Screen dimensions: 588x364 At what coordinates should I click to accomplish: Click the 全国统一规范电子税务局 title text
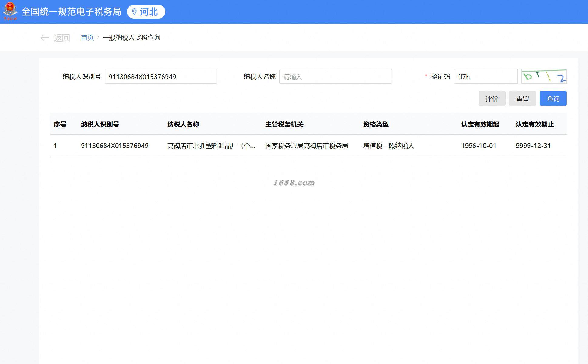pos(71,12)
